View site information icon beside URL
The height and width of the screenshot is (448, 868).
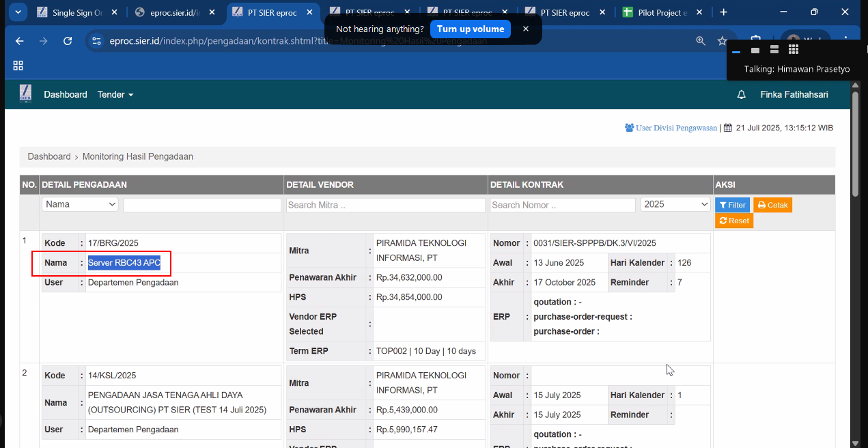[96, 41]
